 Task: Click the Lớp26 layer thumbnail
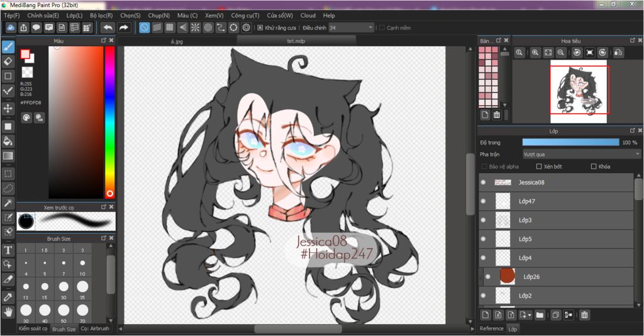click(508, 276)
